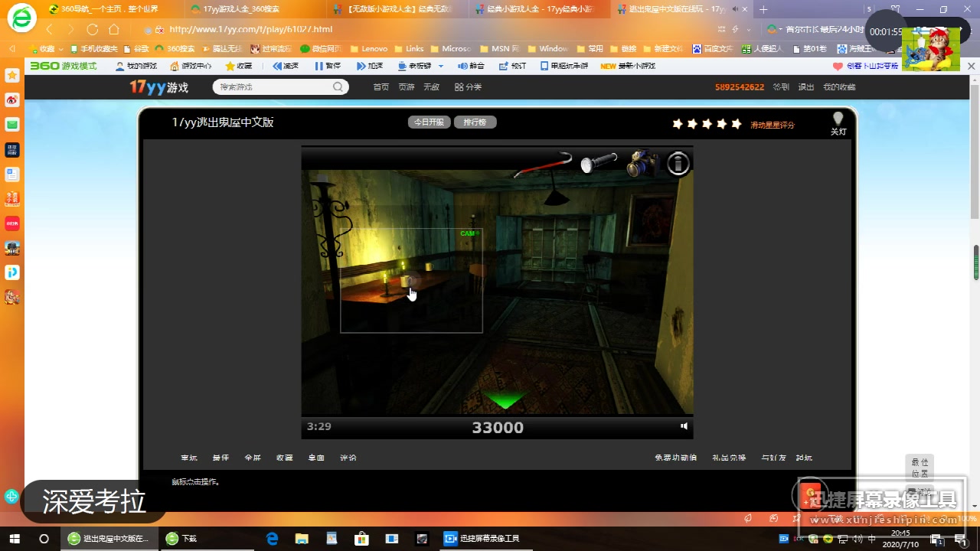Open the 排行榜 leaderboard button

475,122
